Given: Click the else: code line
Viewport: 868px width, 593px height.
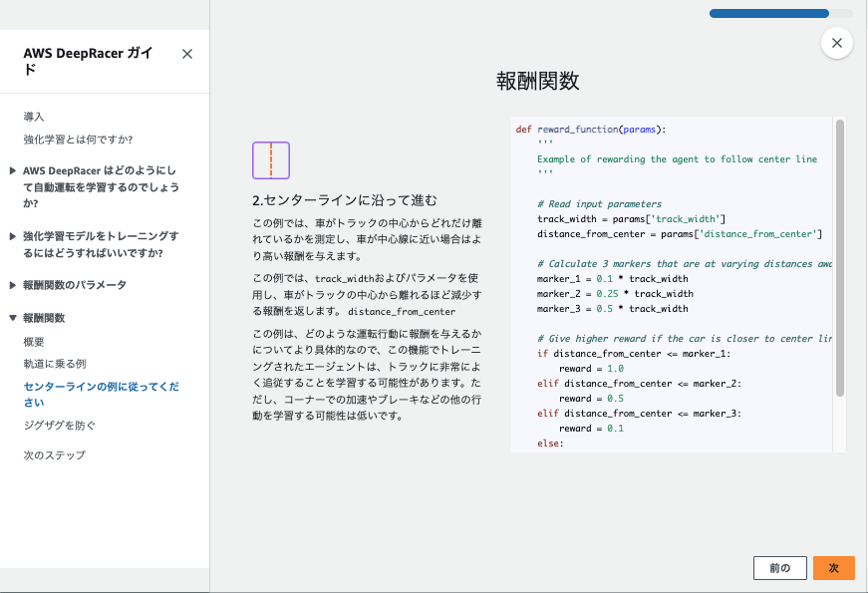Looking at the screenshot, I should click(550, 444).
